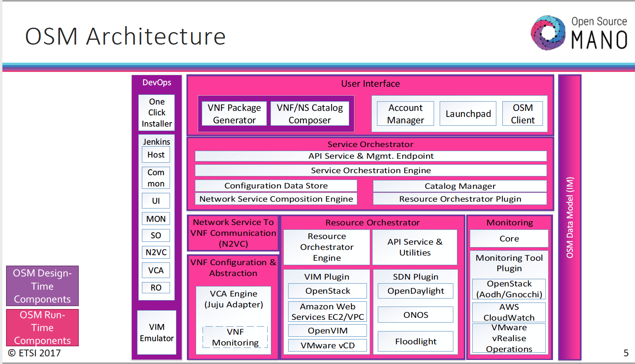This screenshot has height=364, width=635.
Task: Click the VNF Package Generator box
Action: (x=234, y=114)
